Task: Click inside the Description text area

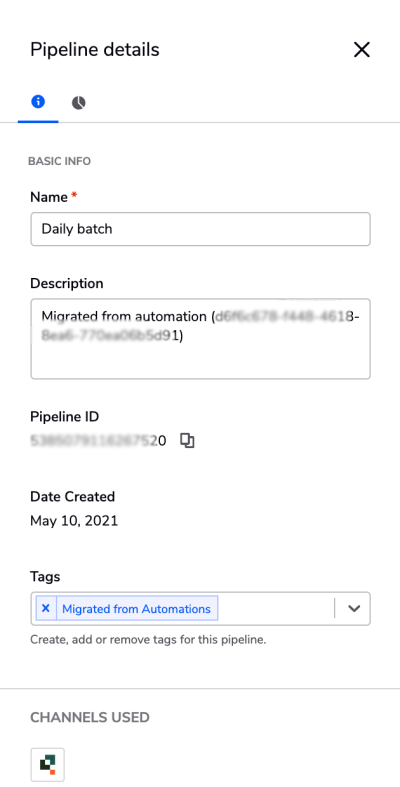Action: pyautogui.click(x=200, y=339)
